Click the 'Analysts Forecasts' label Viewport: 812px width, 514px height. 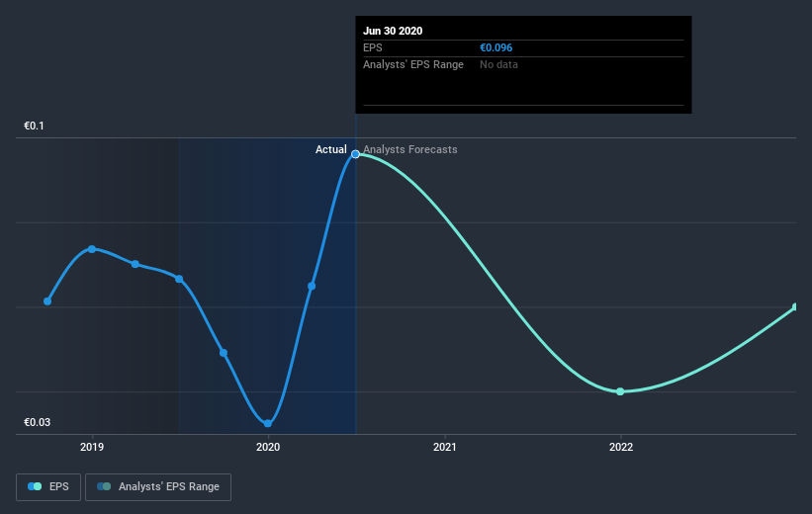coord(410,149)
